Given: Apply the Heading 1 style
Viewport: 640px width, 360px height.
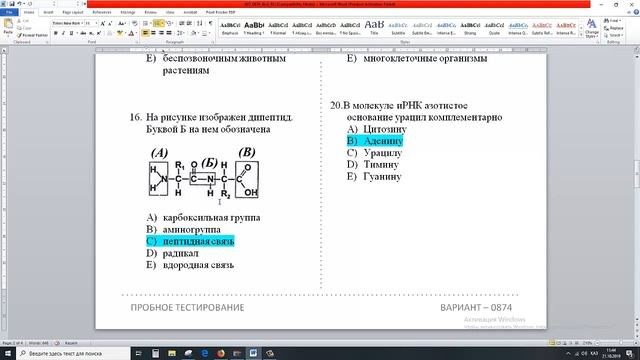Looking at the screenshot, I should coord(254,29).
